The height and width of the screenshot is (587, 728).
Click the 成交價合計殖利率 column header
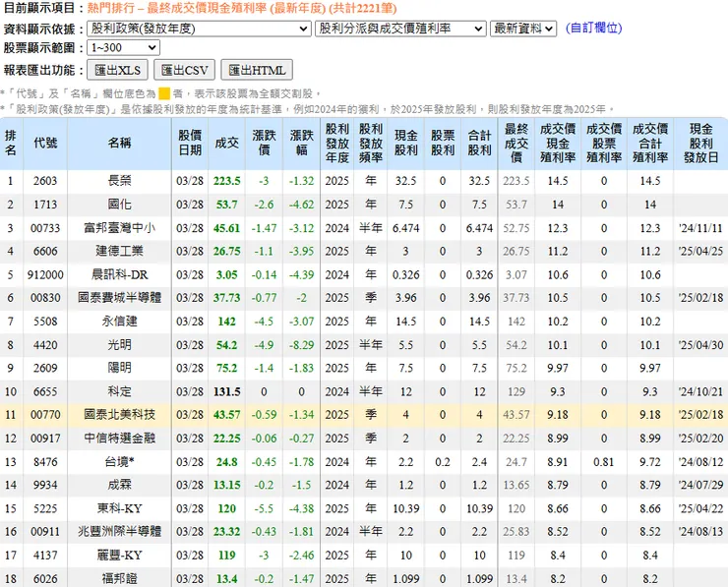[x=650, y=143]
